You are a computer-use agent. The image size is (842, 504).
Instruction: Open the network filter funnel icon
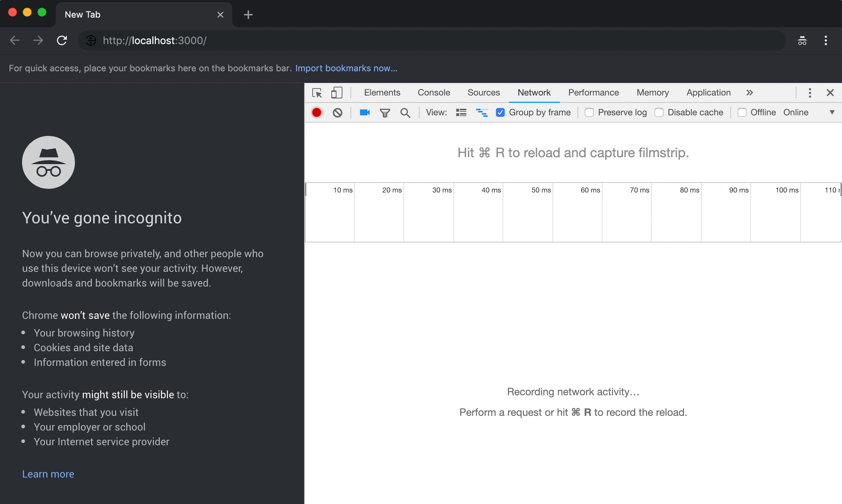(x=385, y=113)
